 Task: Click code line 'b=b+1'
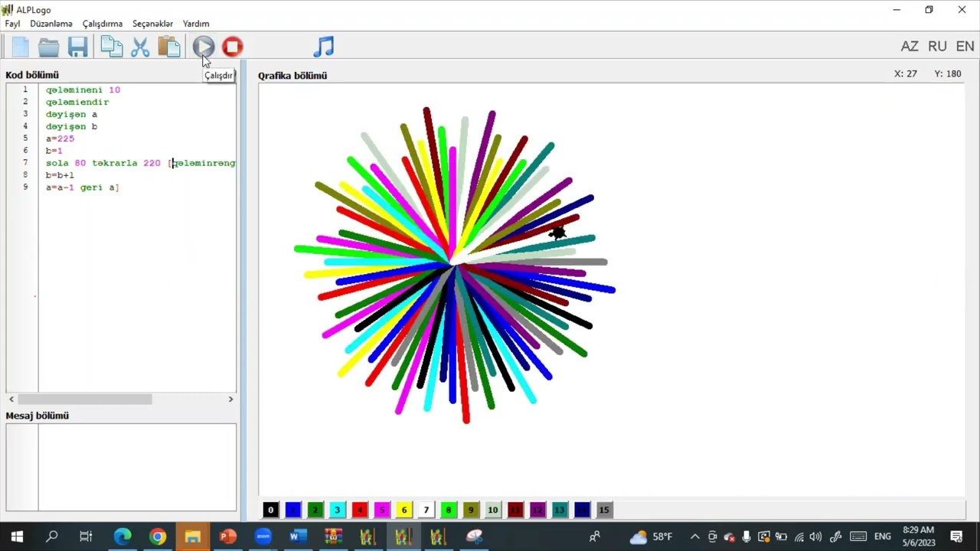click(60, 175)
